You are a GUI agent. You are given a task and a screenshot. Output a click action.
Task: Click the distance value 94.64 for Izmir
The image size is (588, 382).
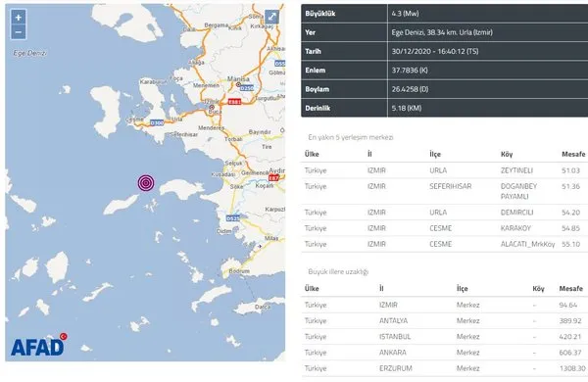[567, 306]
